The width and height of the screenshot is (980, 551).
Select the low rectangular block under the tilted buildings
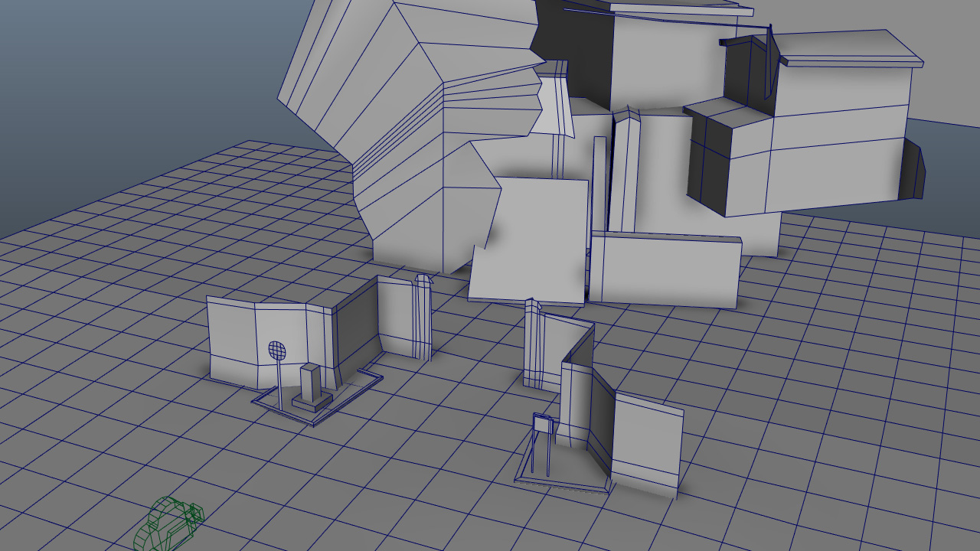pyautogui.click(x=665, y=270)
